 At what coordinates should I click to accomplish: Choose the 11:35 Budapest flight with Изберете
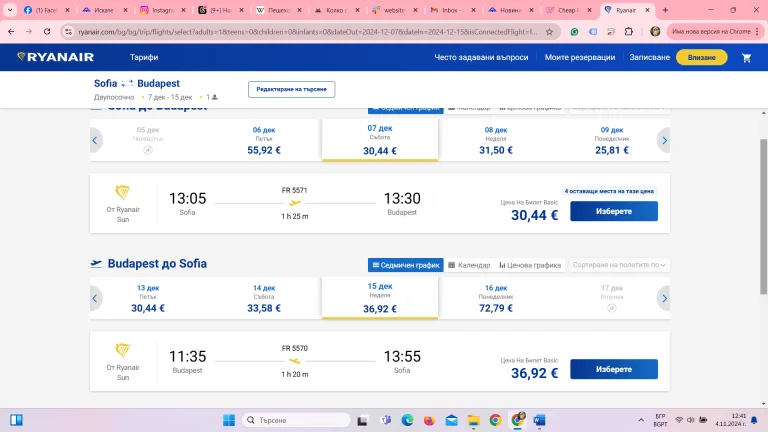pos(614,369)
